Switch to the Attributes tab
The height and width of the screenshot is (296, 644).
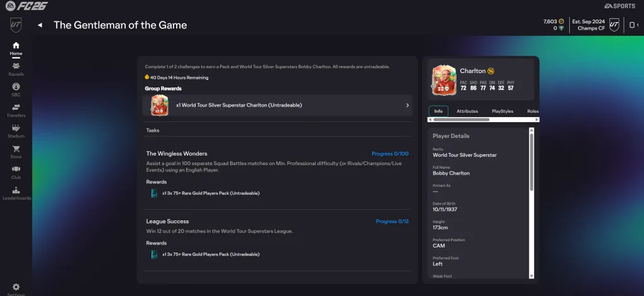pos(467,111)
